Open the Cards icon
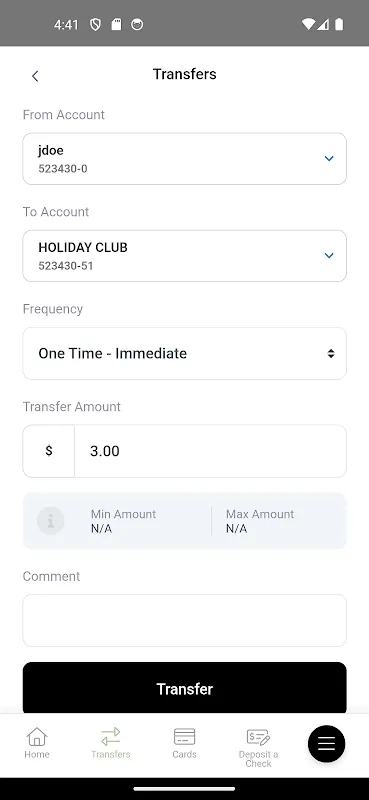Viewport: 369px width, 800px height. coord(184,737)
